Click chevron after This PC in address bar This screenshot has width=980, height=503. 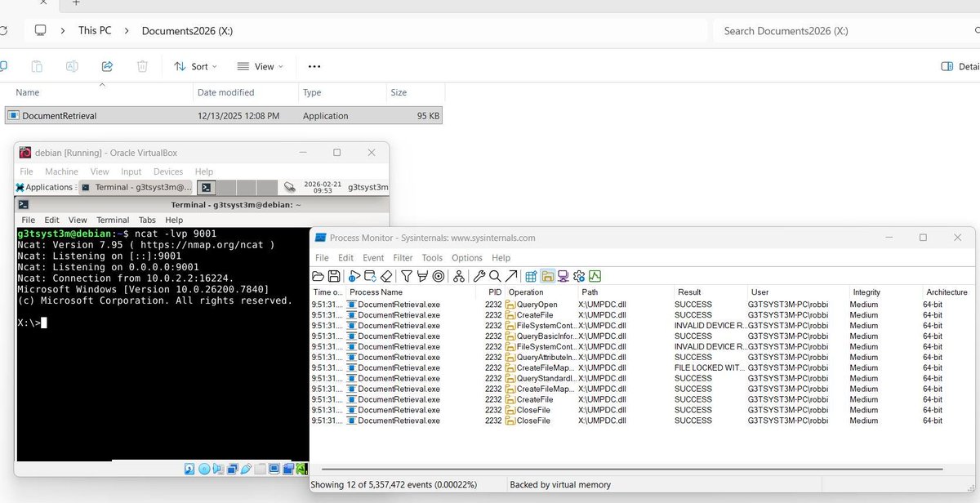(x=127, y=31)
